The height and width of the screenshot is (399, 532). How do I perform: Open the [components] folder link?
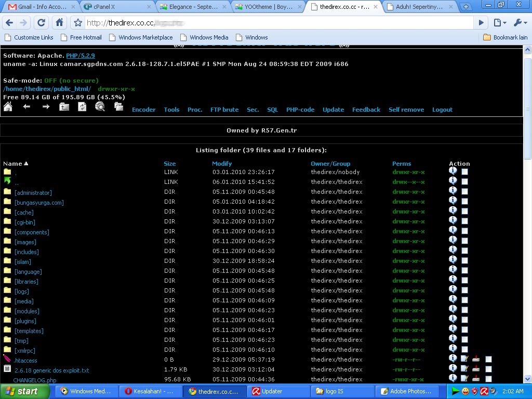coord(32,232)
